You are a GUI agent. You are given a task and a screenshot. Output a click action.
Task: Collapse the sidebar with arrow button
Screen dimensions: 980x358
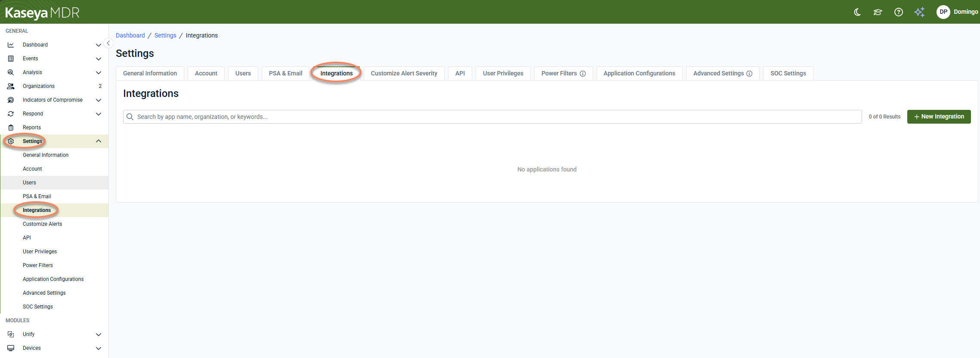(x=108, y=43)
